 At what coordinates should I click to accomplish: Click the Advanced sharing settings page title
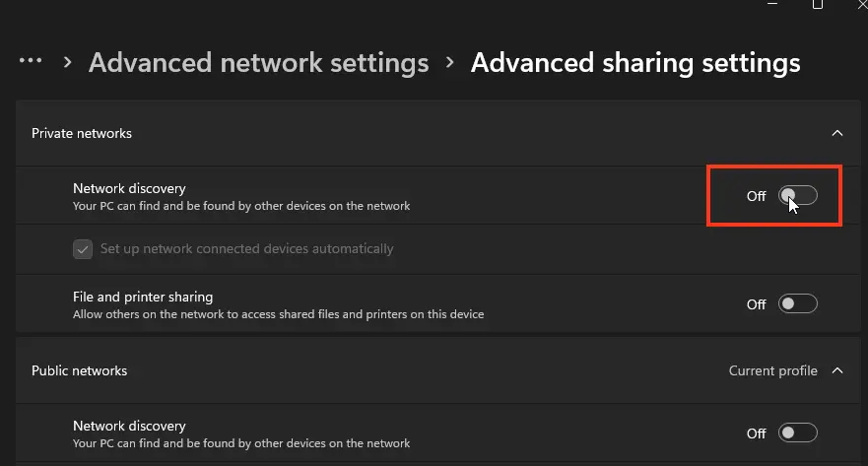[635, 63]
